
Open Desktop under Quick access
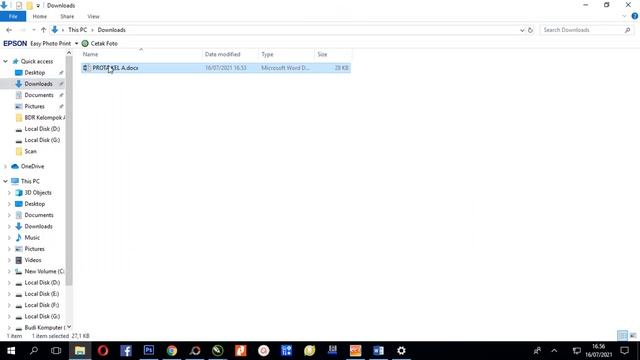coord(35,73)
